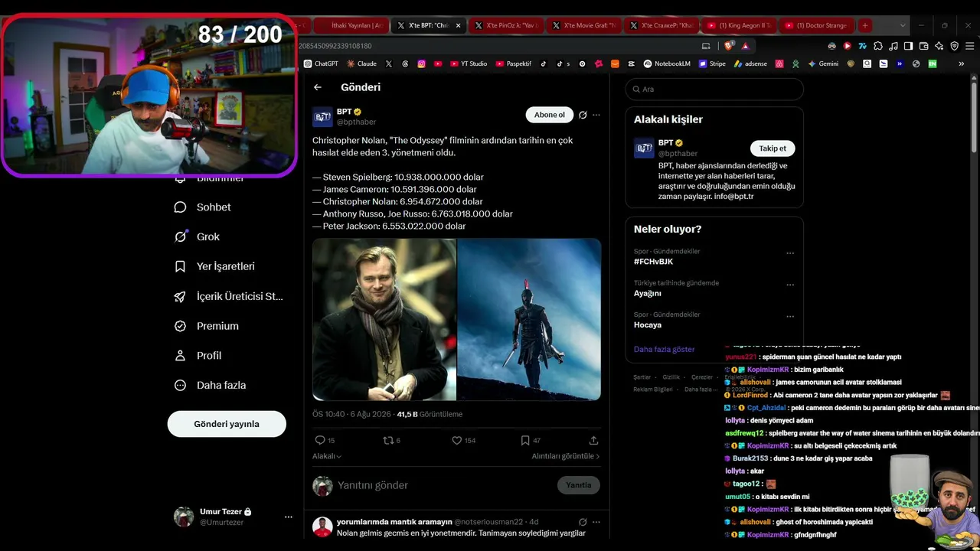This screenshot has width=980, height=551.
Task: Follow BPT with Takip et button
Action: 773,148
